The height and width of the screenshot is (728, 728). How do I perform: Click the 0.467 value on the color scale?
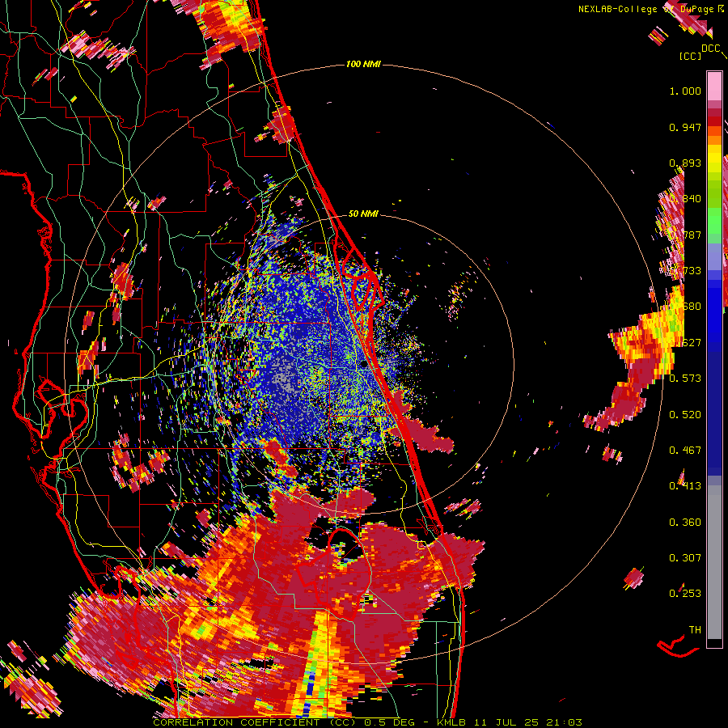pos(685,450)
